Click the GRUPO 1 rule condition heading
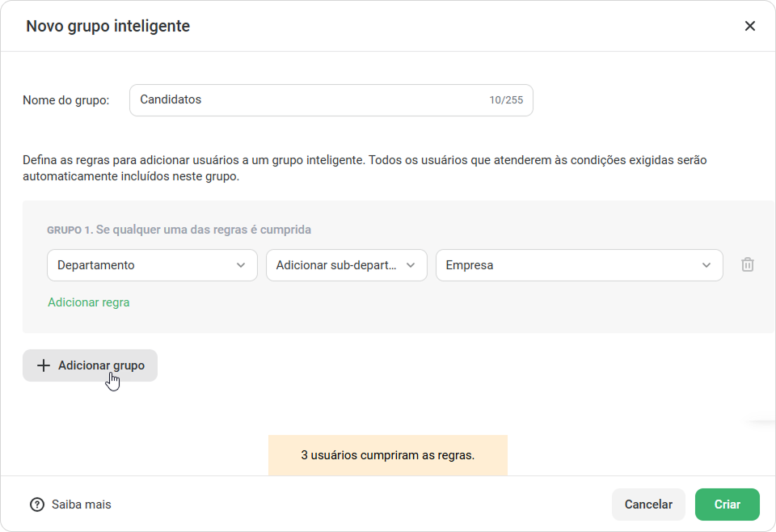Screen dimensions: 776x532 [179, 230]
